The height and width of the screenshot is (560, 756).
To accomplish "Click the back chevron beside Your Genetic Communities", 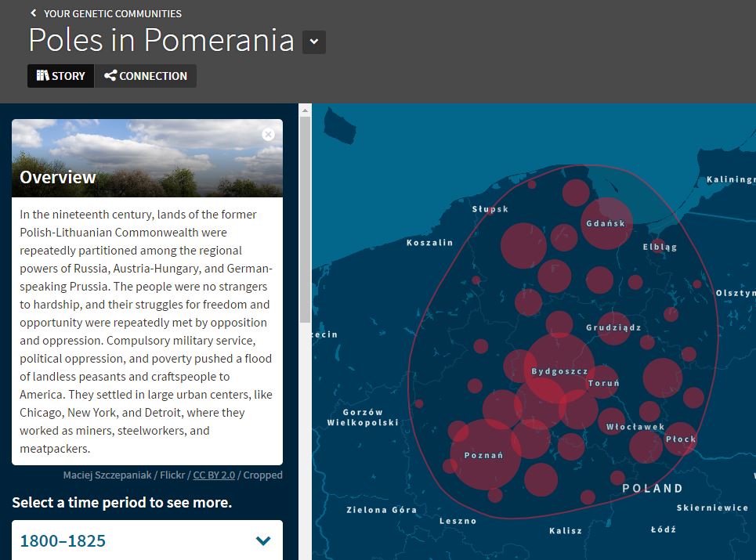I will (34, 13).
